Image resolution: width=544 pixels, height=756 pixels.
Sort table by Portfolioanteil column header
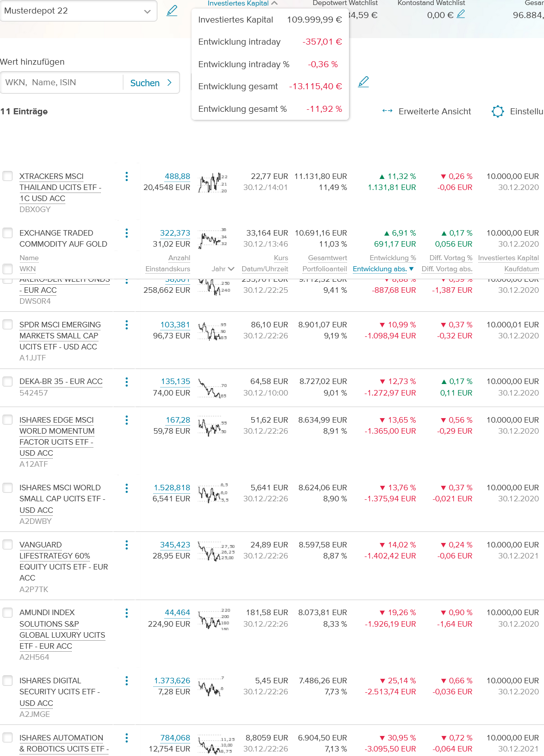(324, 269)
